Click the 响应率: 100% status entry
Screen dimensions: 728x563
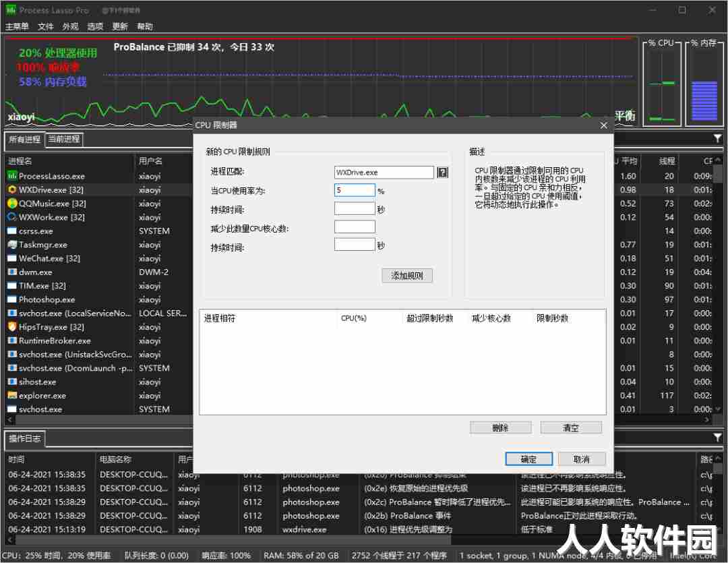(x=226, y=556)
